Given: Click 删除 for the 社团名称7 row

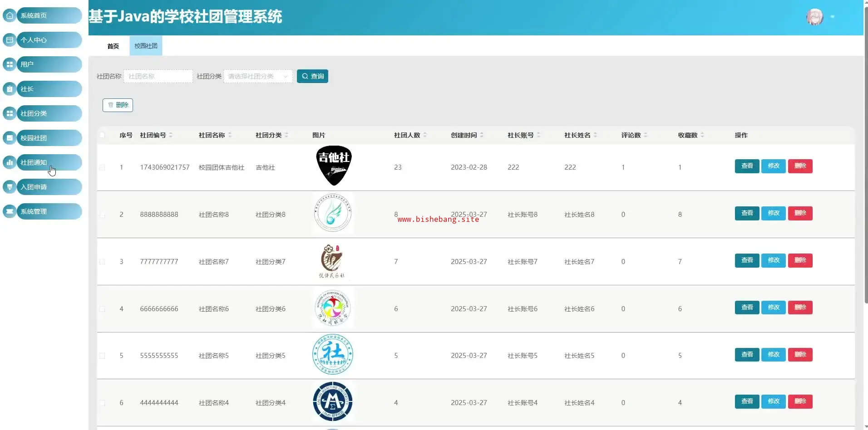Looking at the screenshot, I should (x=800, y=260).
